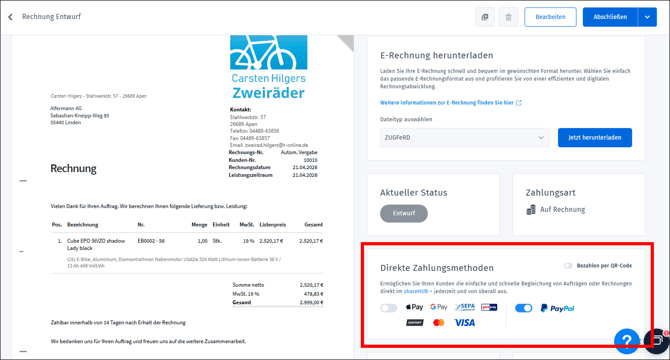
Task: Click the Kunden-Nr. value 10010
Action: (x=310, y=160)
